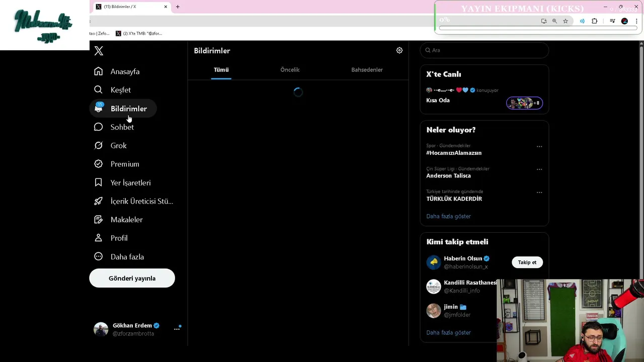Open Gökhan Erdem account avatar

coord(101,329)
